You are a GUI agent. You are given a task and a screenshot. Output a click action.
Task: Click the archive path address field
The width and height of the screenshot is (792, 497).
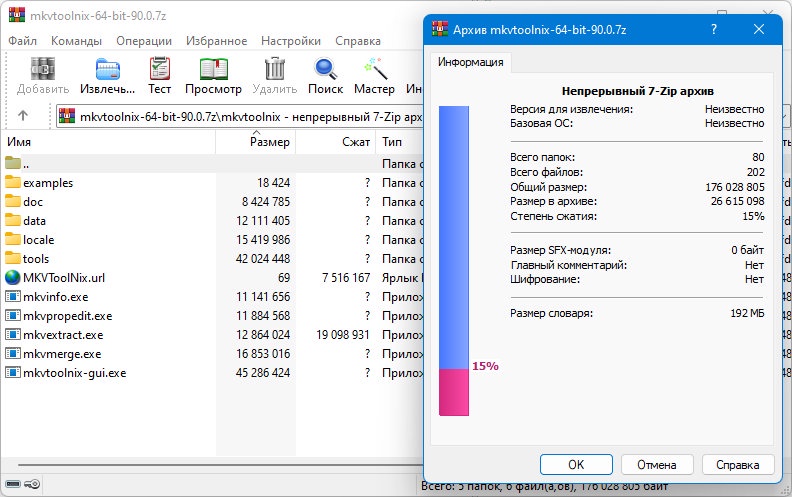(240, 117)
